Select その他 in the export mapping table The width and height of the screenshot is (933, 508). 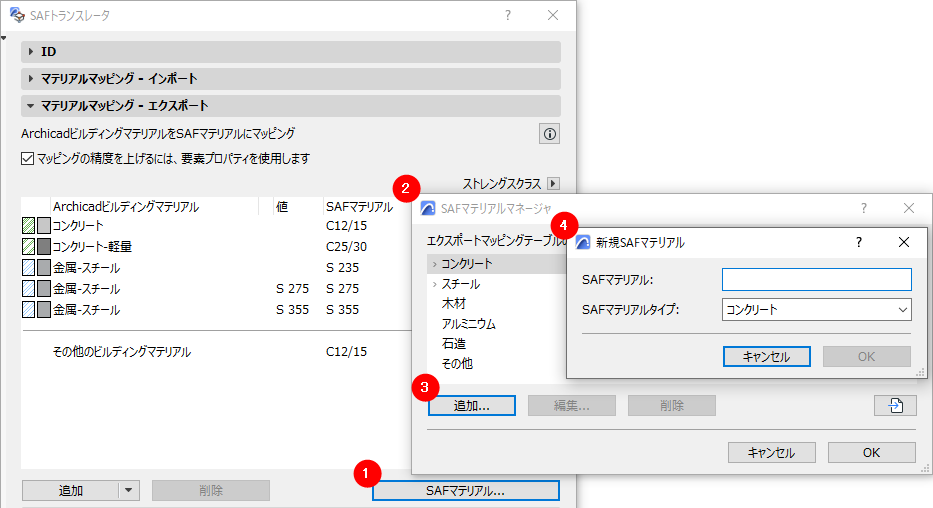(457, 363)
